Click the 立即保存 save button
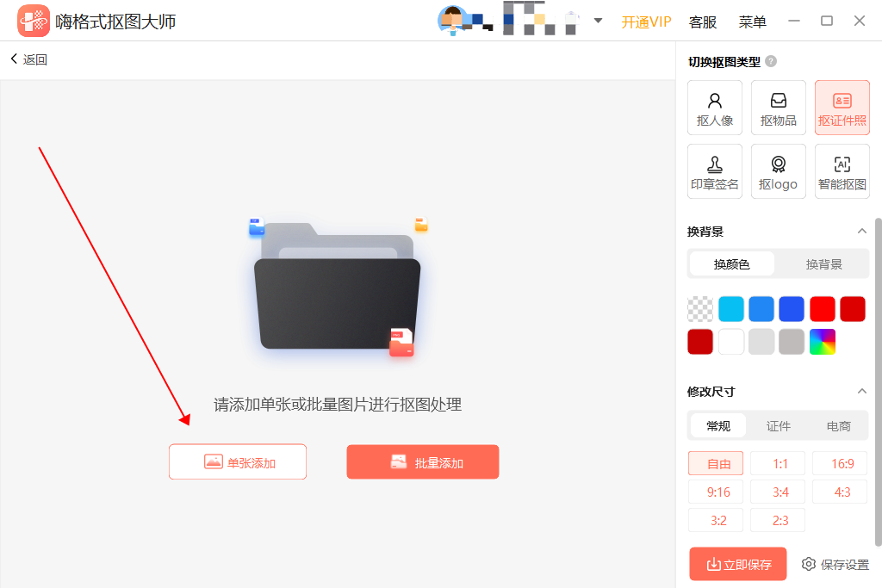The height and width of the screenshot is (588, 882). pyautogui.click(x=738, y=564)
